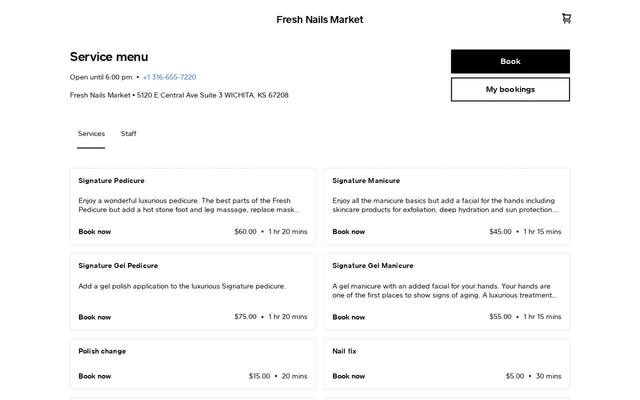Open the Signature Manicure service title
The height and width of the screenshot is (400, 640).
click(x=366, y=180)
